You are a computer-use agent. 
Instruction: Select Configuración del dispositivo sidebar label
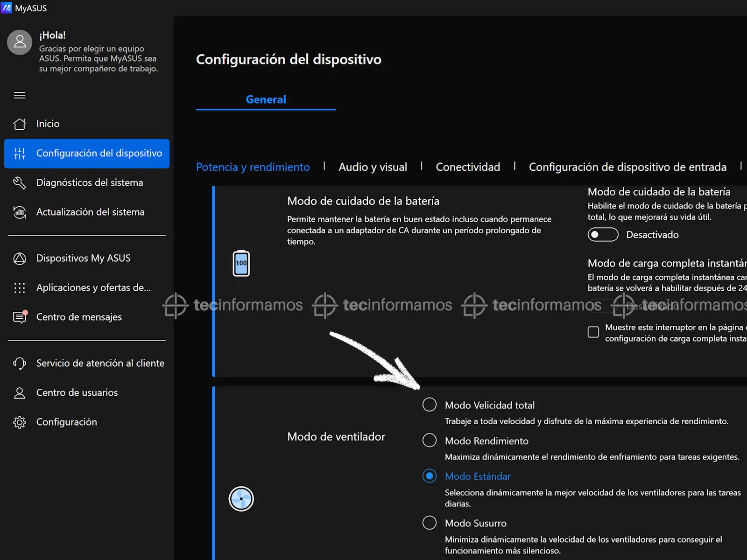pos(99,153)
